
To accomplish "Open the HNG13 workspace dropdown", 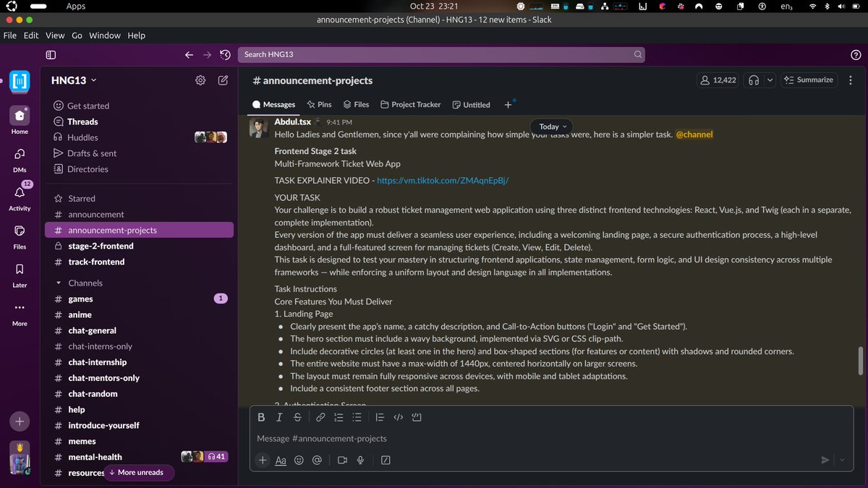I will (74, 80).
